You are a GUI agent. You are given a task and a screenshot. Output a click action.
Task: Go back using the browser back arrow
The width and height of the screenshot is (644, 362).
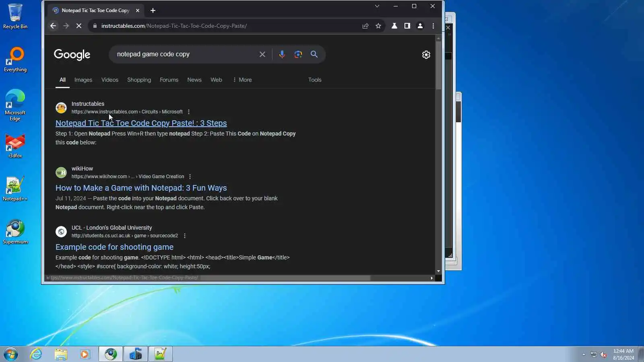point(53,26)
